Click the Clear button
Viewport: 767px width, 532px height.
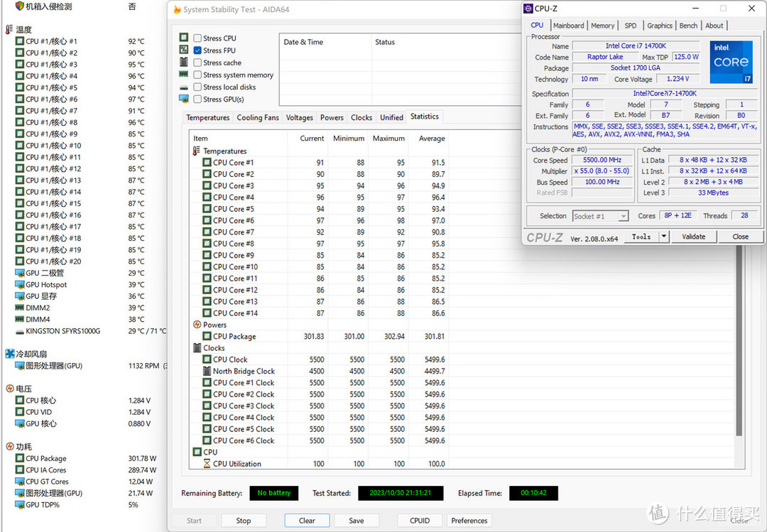click(x=307, y=521)
